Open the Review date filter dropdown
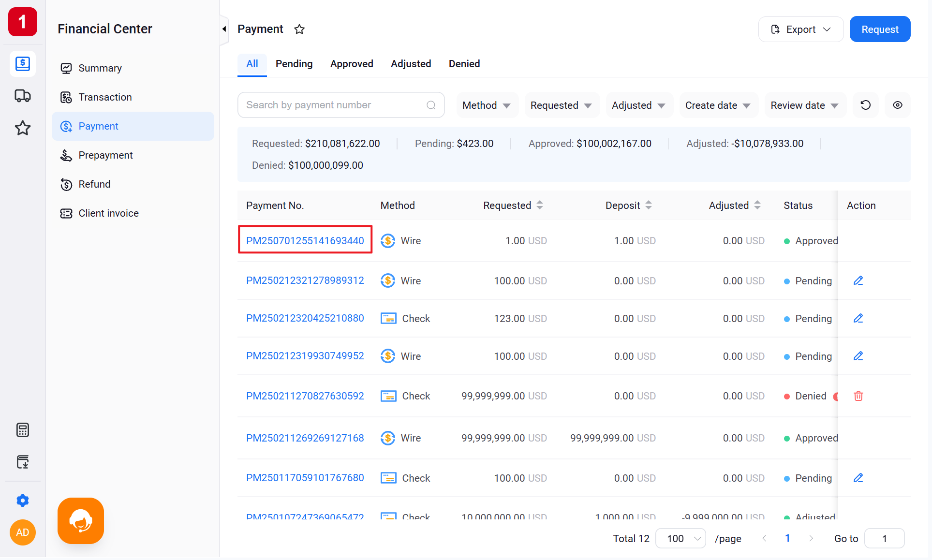Image resolution: width=932 pixels, height=560 pixels. click(805, 105)
